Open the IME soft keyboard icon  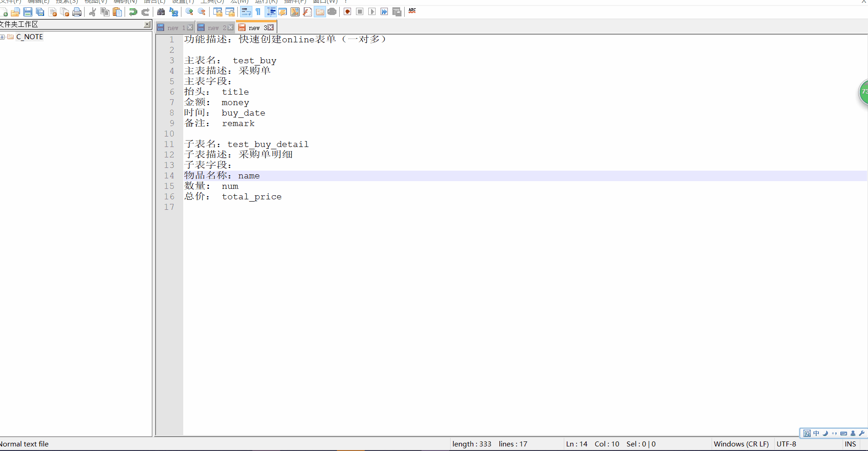844,433
